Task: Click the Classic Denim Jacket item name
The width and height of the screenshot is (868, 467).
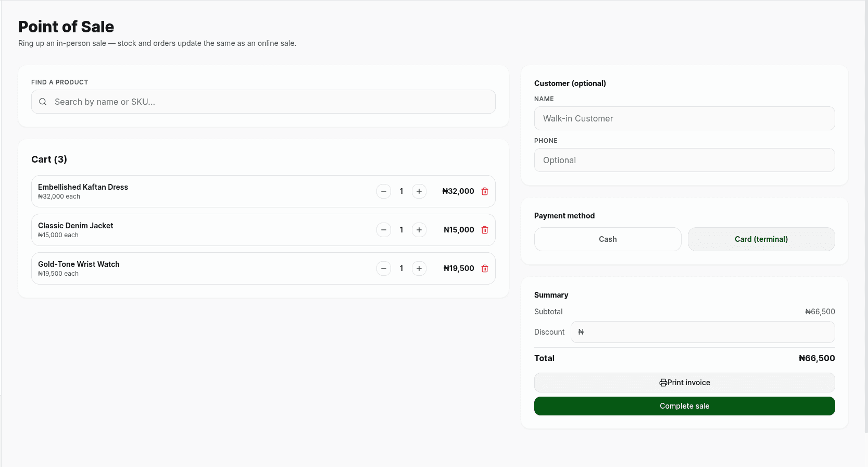Action: point(76,226)
